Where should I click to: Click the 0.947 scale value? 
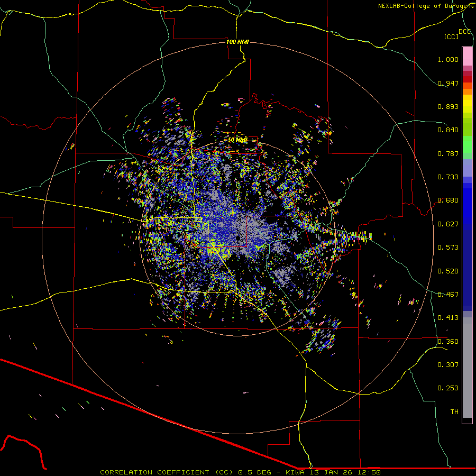448,83
